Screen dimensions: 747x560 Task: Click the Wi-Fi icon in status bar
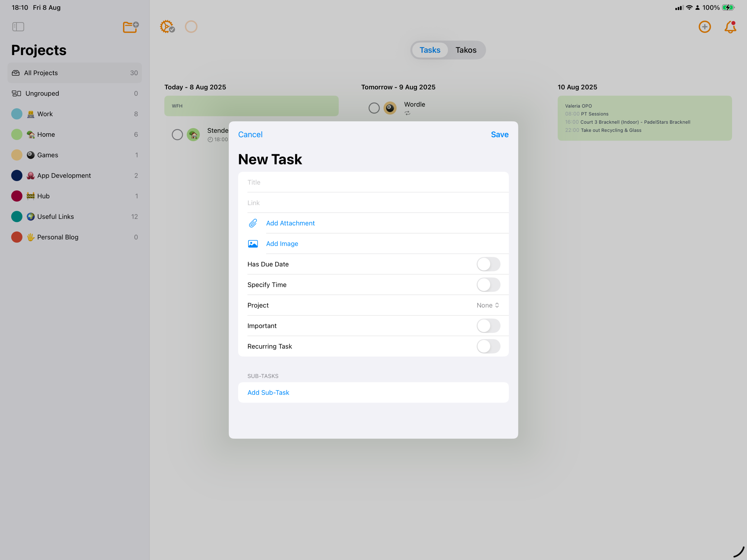[x=689, y=7]
